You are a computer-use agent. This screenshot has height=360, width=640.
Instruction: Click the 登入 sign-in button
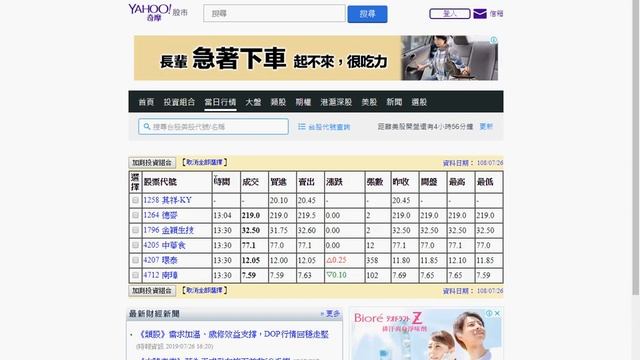click(x=450, y=14)
